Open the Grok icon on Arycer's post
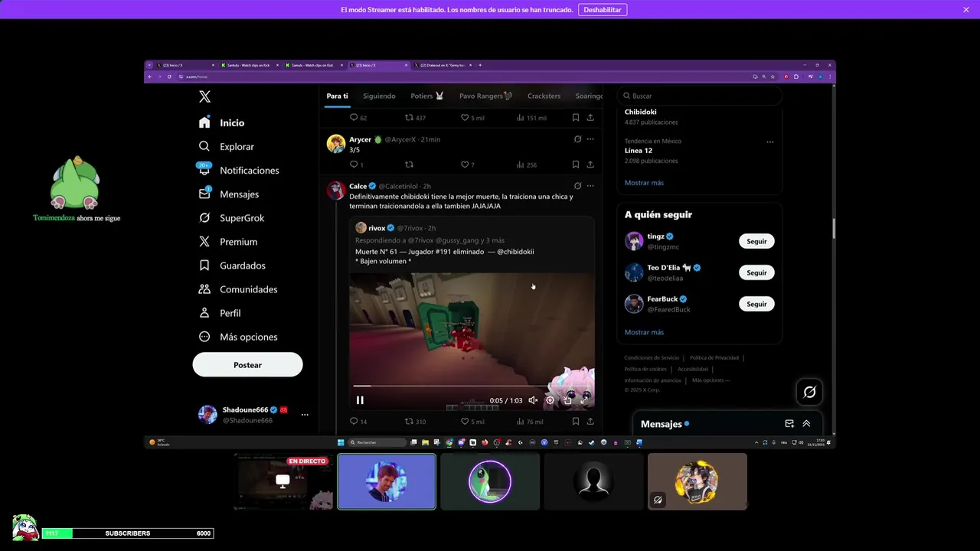Viewport: 980px width, 551px height. [577, 139]
